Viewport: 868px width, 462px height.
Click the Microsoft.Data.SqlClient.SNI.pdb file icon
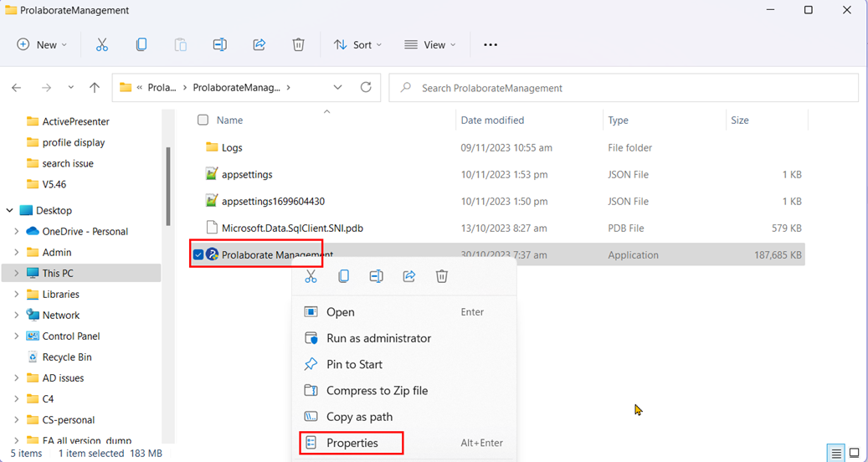[x=212, y=228]
